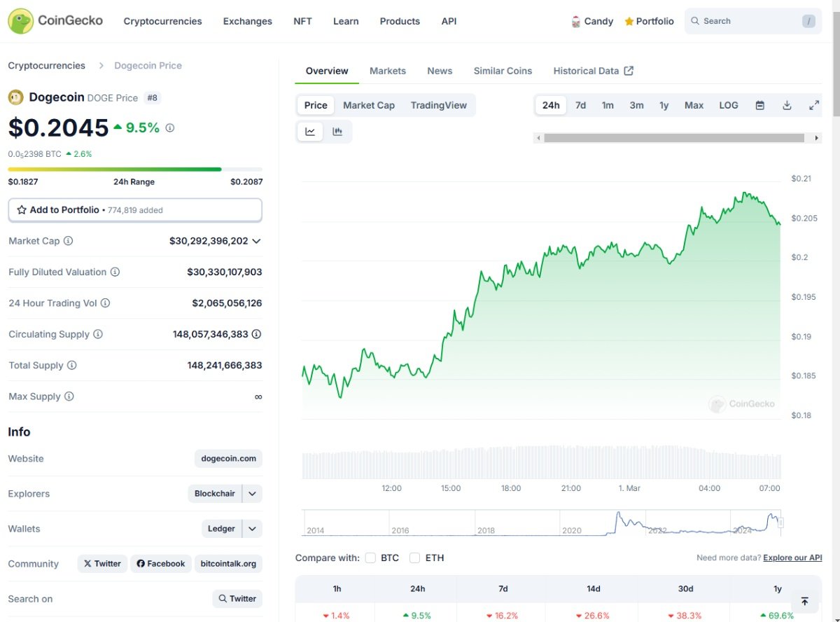Click back-to-top arrow button
The height and width of the screenshot is (622, 840).
click(x=805, y=602)
